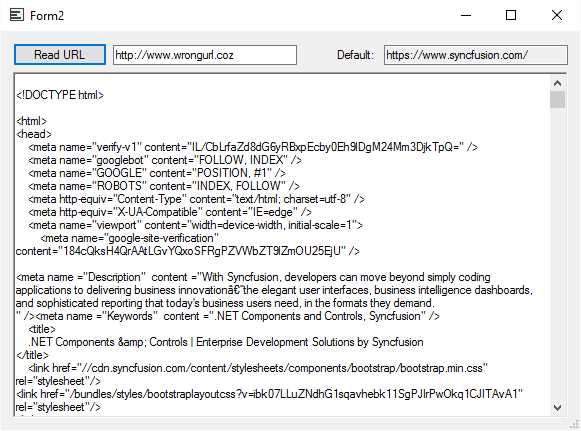Click the window resize grip corner

coord(574,423)
